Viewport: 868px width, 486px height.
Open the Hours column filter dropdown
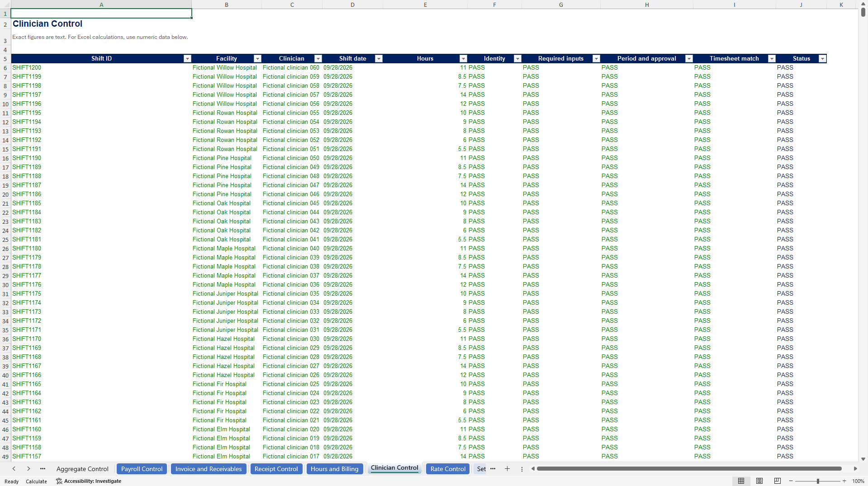[463, 59]
